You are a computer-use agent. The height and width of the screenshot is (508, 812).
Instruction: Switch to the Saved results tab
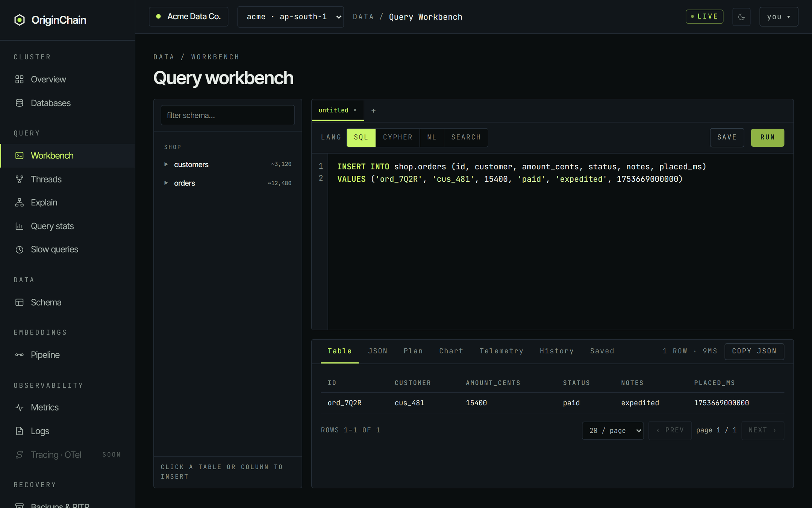coord(602,351)
